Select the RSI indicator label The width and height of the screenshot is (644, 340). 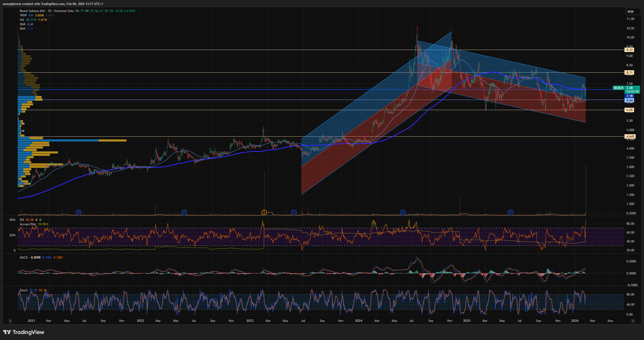[x=22, y=220]
